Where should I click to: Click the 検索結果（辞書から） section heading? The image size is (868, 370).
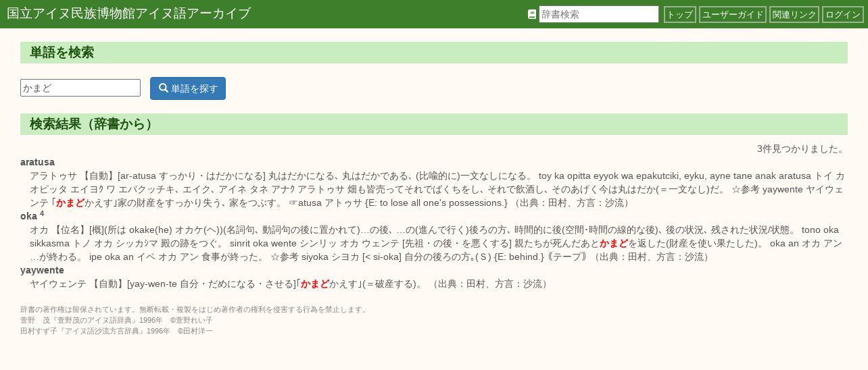pyautogui.click(x=434, y=124)
